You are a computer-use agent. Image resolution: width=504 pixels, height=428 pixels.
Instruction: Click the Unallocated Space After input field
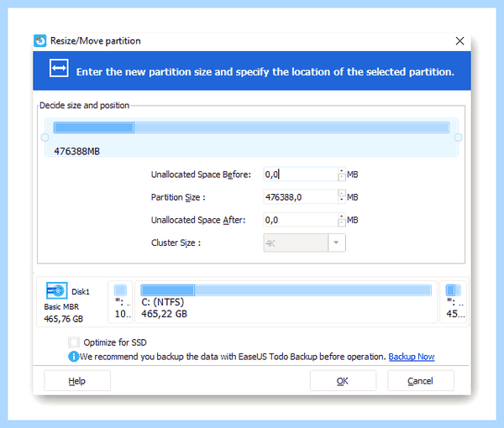[301, 220]
